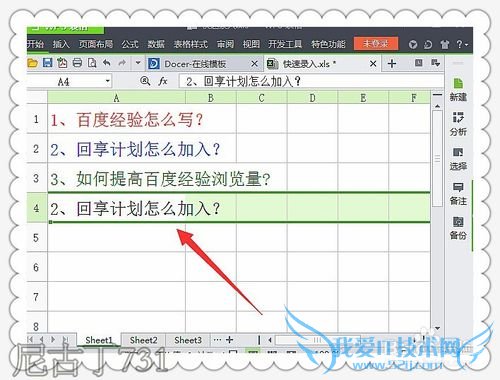
Task: Click the vertical scrollbar up arrow
Action: point(437,106)
